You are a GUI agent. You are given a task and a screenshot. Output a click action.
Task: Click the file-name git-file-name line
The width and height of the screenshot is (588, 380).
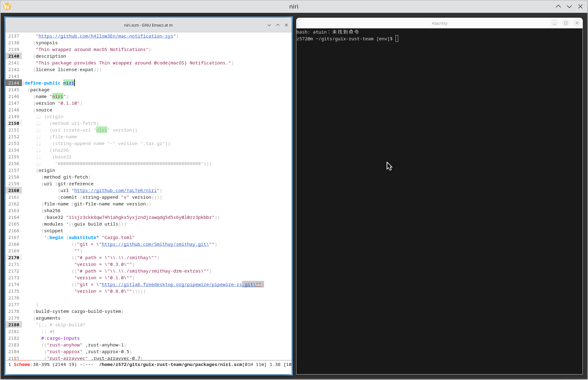pyautogui.click(x=96, y=204)
